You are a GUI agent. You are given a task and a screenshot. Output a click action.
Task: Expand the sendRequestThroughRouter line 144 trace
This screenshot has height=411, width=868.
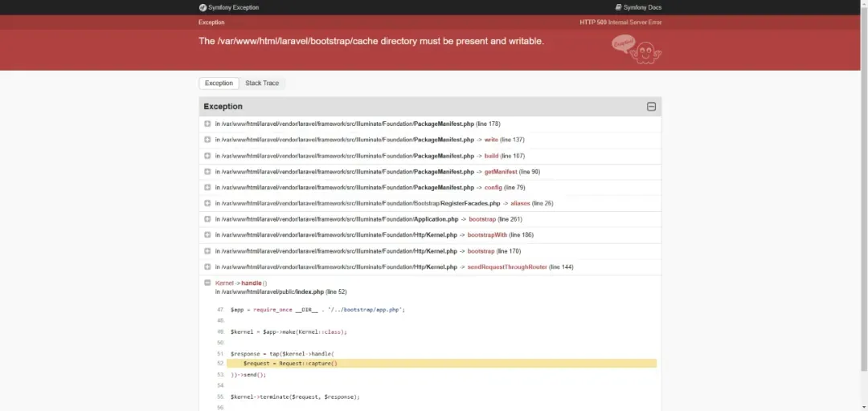pyautogui.click(x=207, y=267)
